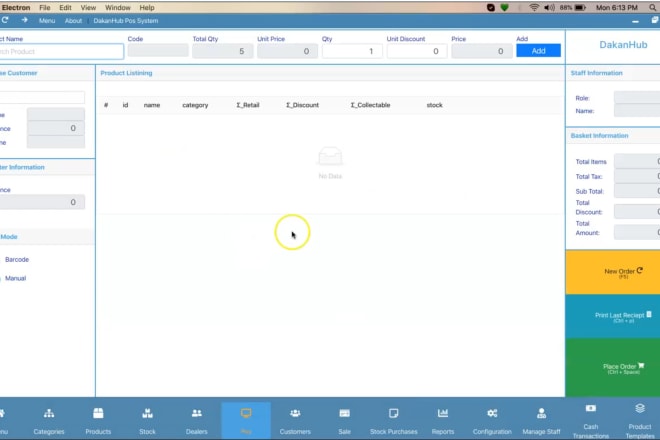Open the Stock Purchases icon
Viewport: 660px width, 440px height.
pyautogui.click(x=393, y=414)
